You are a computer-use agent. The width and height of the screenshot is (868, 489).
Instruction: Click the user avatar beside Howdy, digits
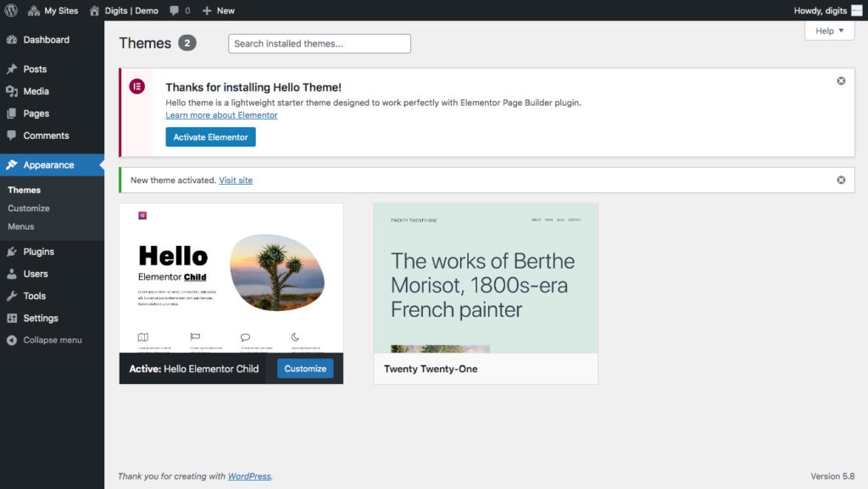coord(857,10)
